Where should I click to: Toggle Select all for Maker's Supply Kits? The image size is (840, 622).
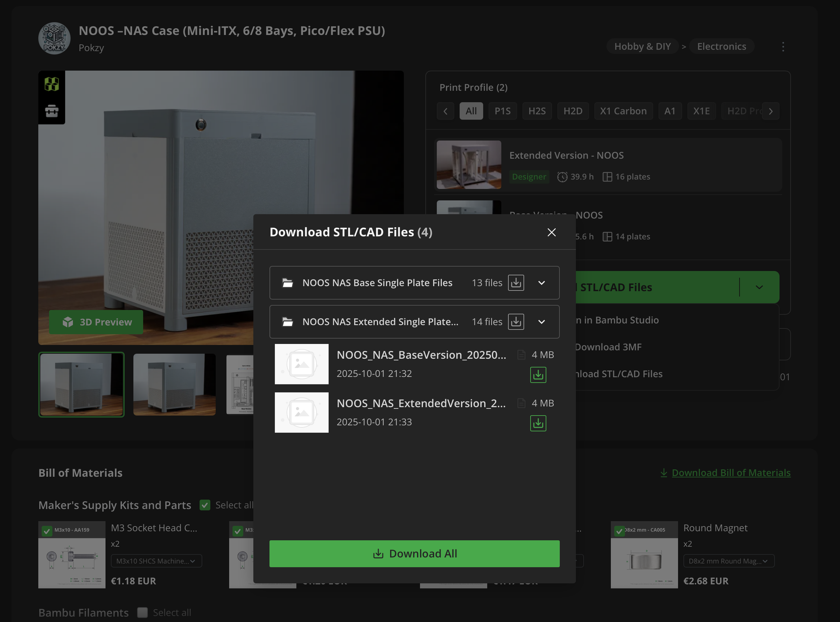pyautogui.click(x=205, y=505)
